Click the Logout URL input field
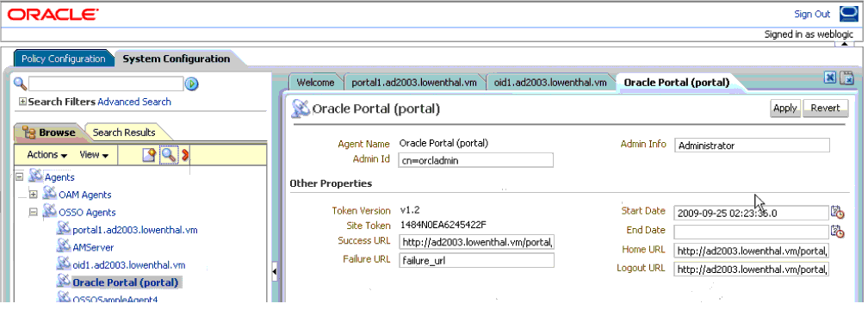The height and width of the screenshot is (310, 868). pos(751,270)
